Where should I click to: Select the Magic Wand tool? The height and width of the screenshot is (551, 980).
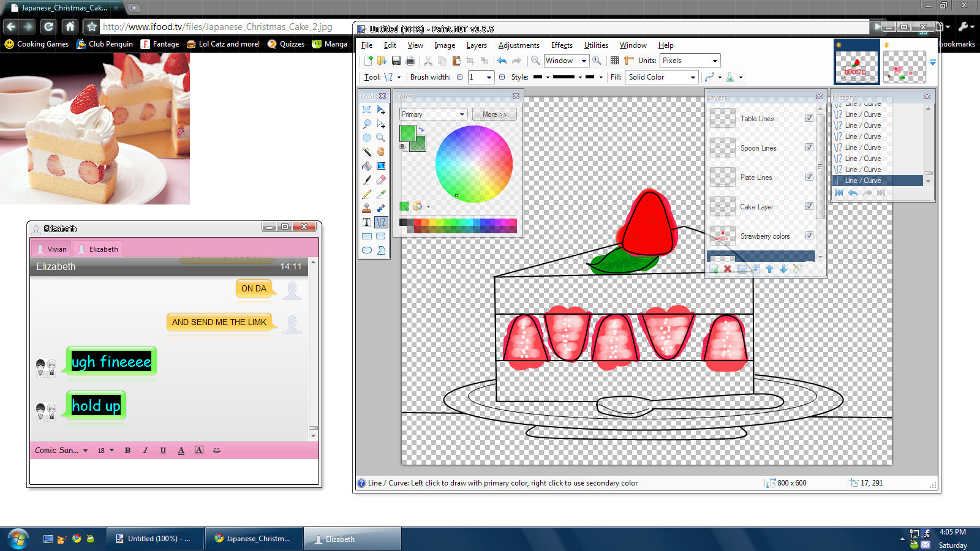point(367,152)
